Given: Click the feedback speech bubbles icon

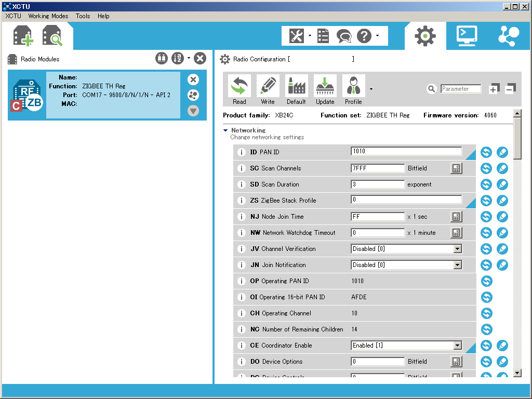Looking at the screenshot, I should click(x=344, y=36).
